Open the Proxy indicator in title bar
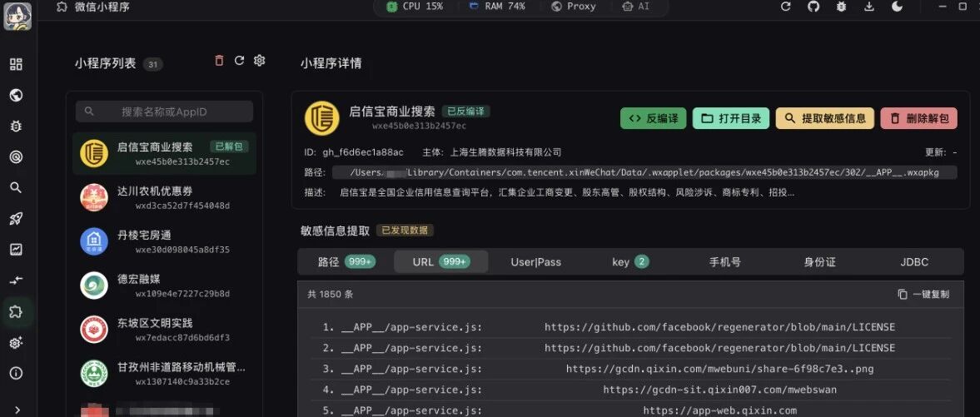 574,7
